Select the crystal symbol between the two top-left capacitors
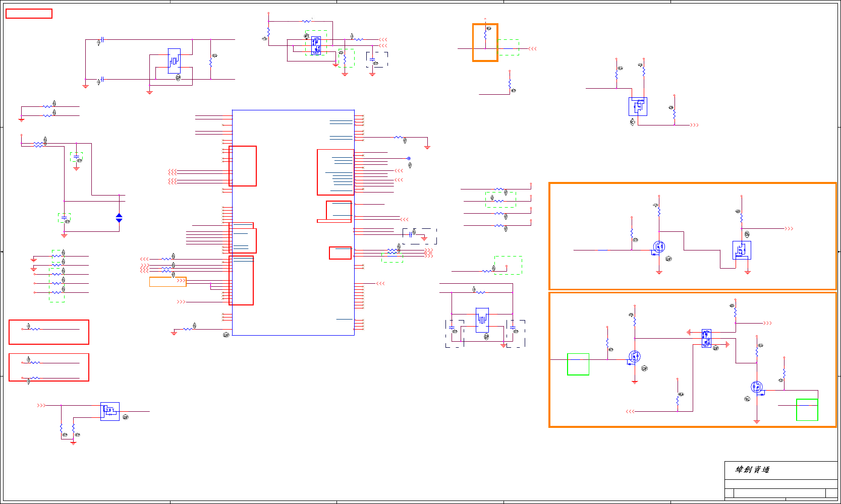This screenshot has width=841, height=504. point(174,61)
